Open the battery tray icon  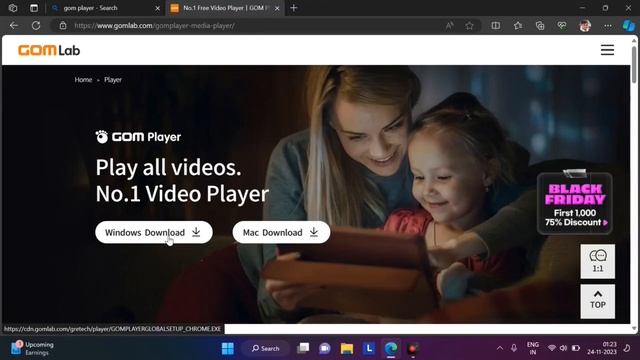(576, 348)
